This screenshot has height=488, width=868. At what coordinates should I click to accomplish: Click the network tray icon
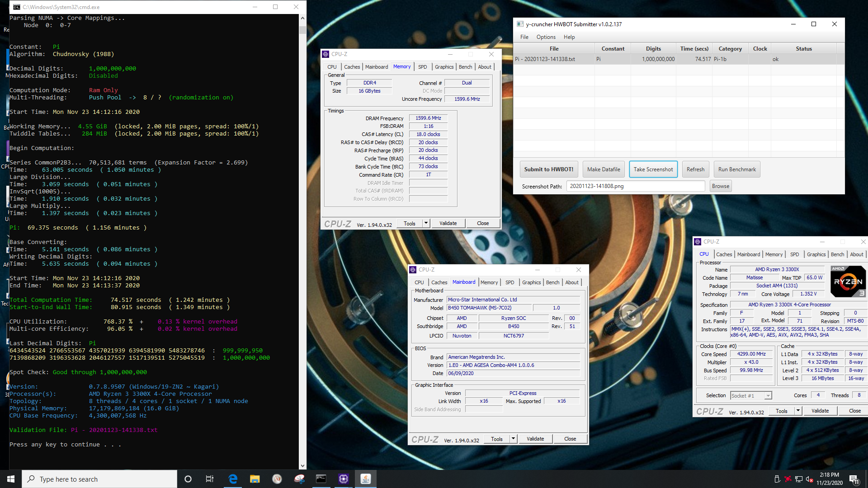(799, 479)
